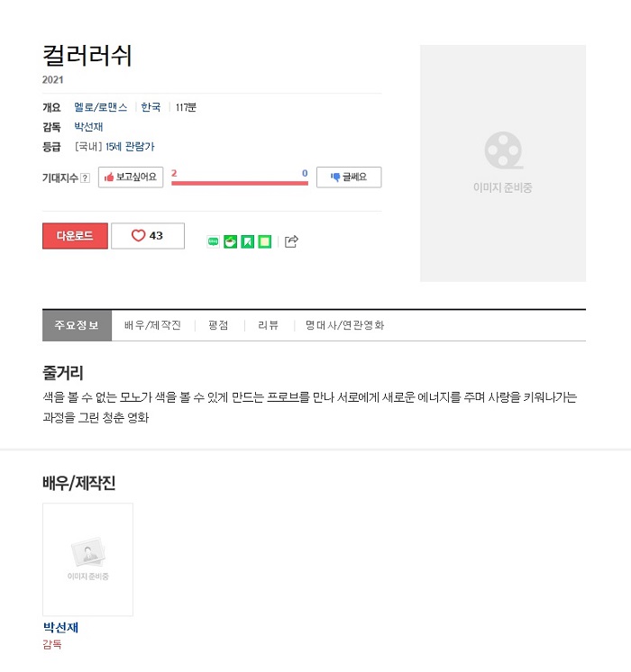Click the green square memo share icon
The image size is (631, 672).
[265, 241]
